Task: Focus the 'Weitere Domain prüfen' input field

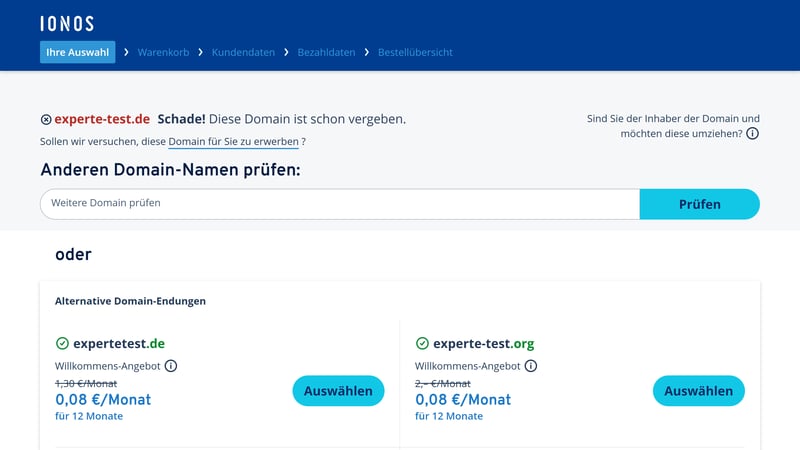Action: click(x=340, y=204)
